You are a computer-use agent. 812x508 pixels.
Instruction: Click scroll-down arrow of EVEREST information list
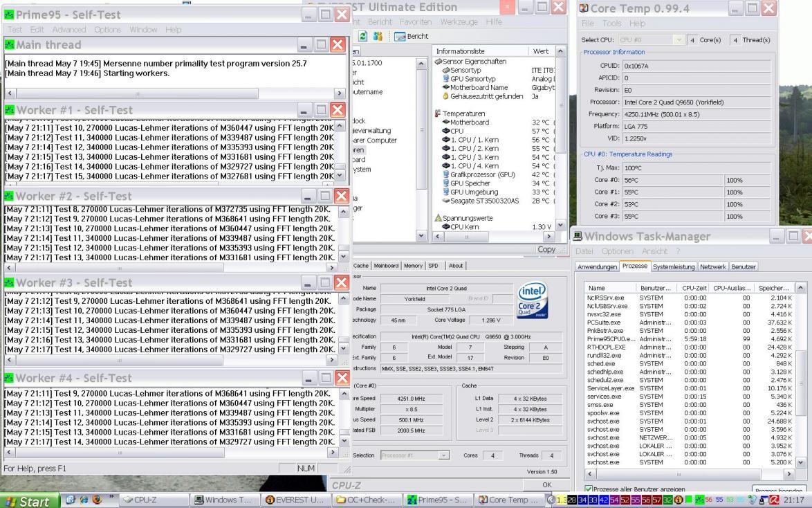tap(560, 226)
